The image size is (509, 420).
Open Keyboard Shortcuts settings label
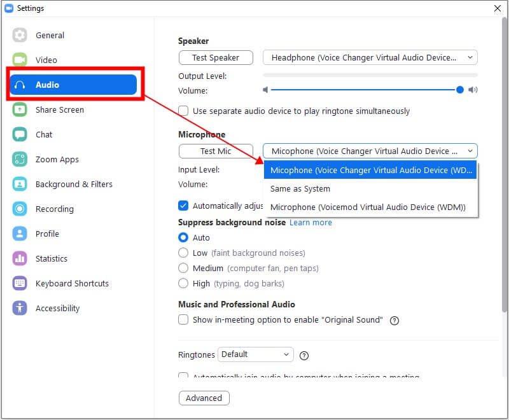click(x=72, y=283)
